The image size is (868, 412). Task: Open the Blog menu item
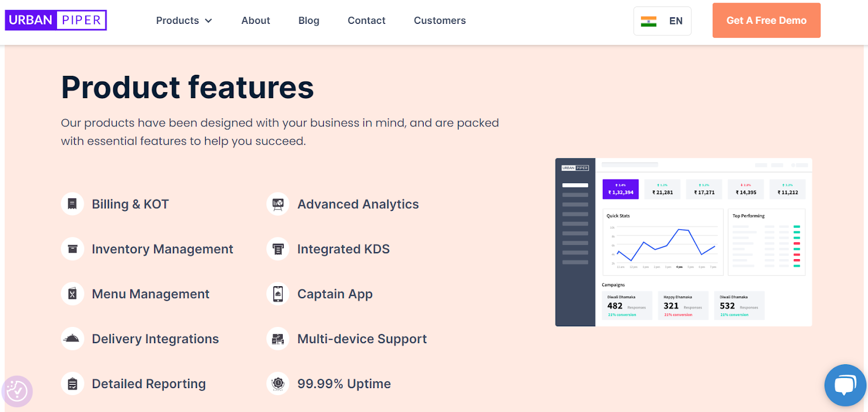(309, 21)
